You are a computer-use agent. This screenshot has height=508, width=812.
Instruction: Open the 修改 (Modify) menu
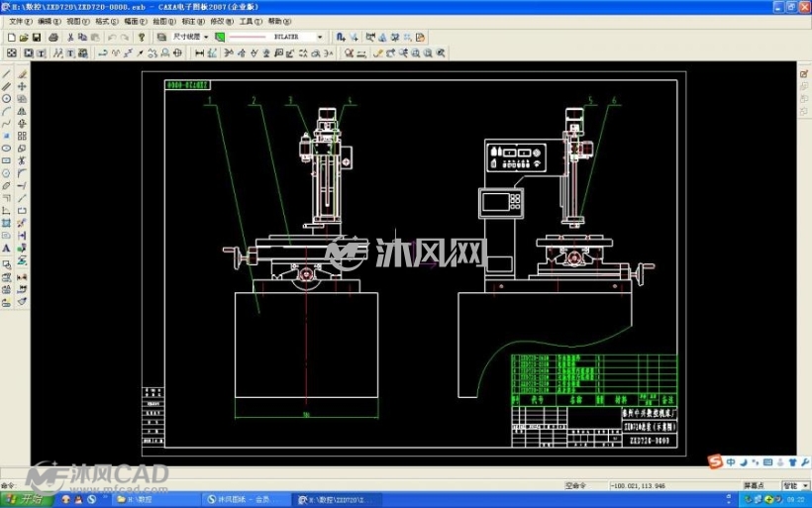pos(222,21)
